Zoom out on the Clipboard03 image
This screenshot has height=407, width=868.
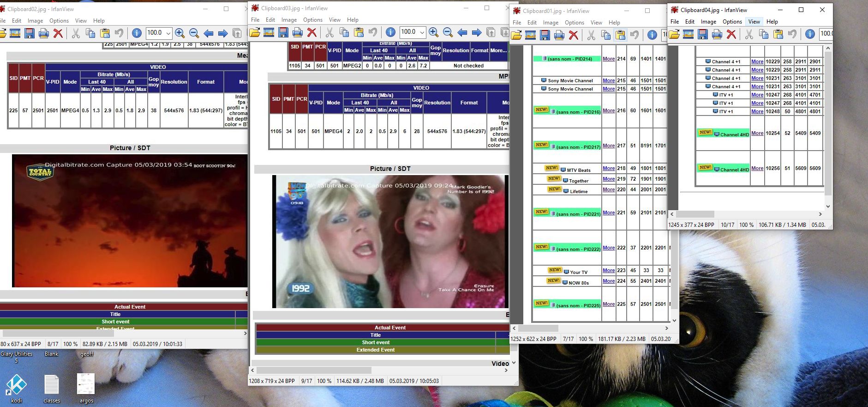pos(448,32)
